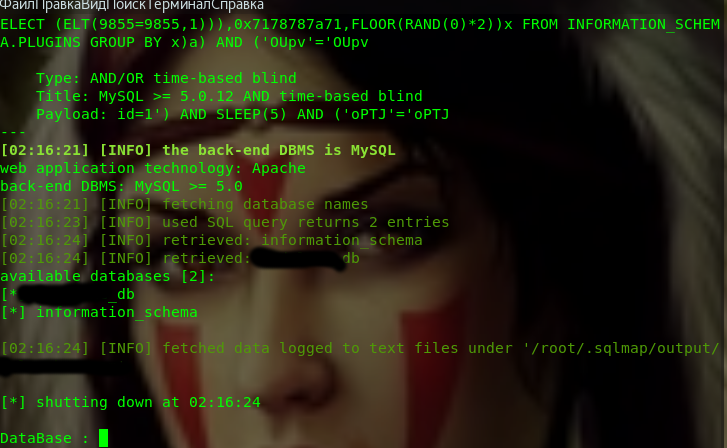Click the 'Title: MySQL >= 5.0.12' line
The height and width of the screenshot is (448, 727).
[229, 96]
